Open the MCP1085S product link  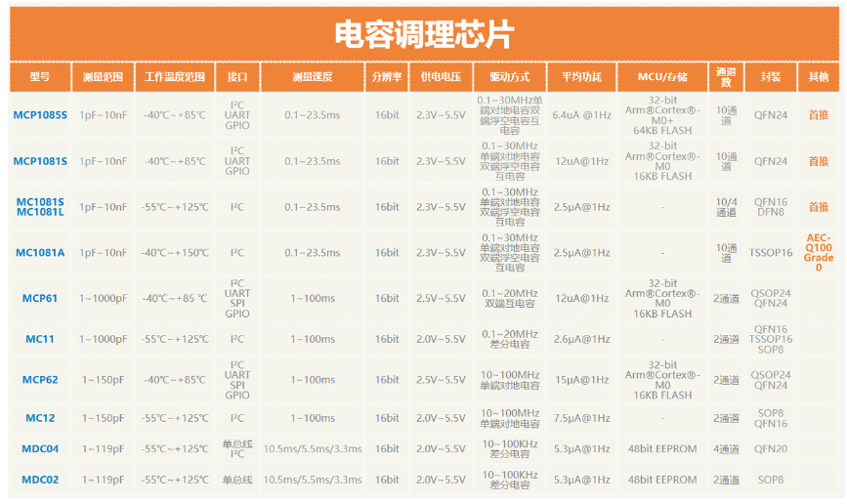coord(40,115)
